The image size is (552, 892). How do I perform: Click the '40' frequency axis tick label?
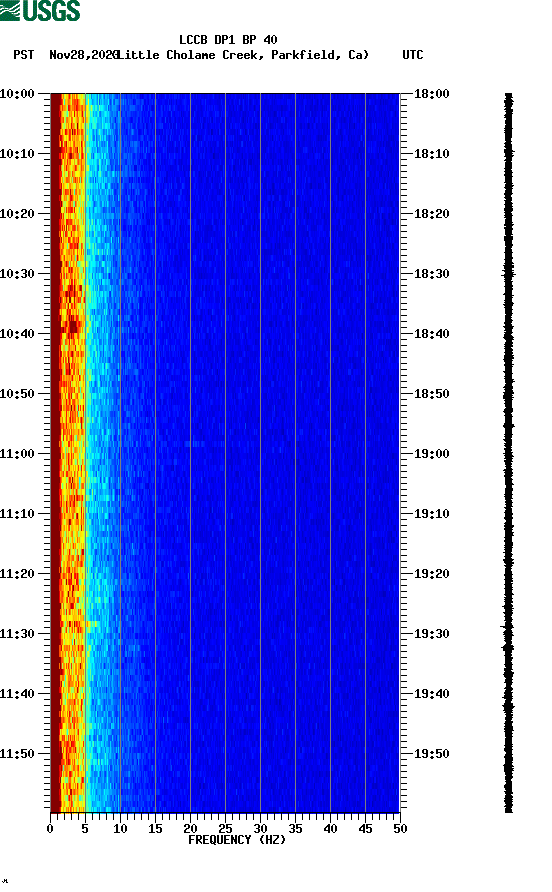point(330,829)
